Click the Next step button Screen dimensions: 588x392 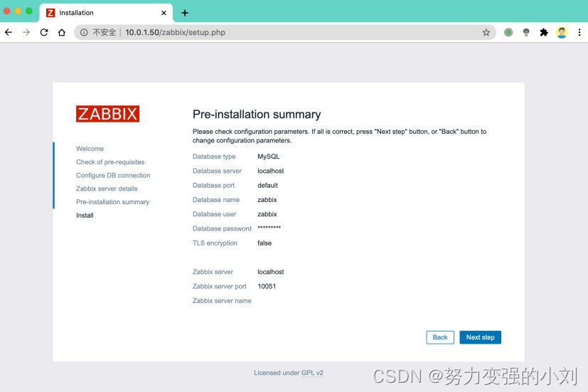480,337
